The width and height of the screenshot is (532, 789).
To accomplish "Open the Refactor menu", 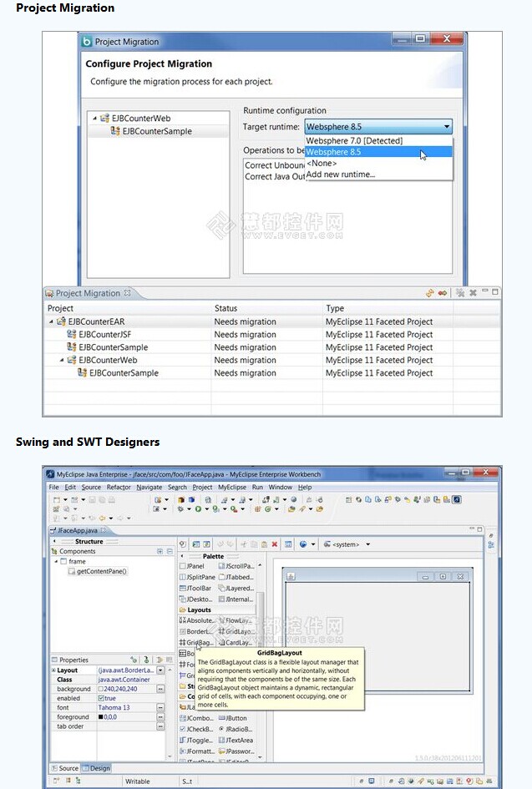I will [x=119, y=487].
